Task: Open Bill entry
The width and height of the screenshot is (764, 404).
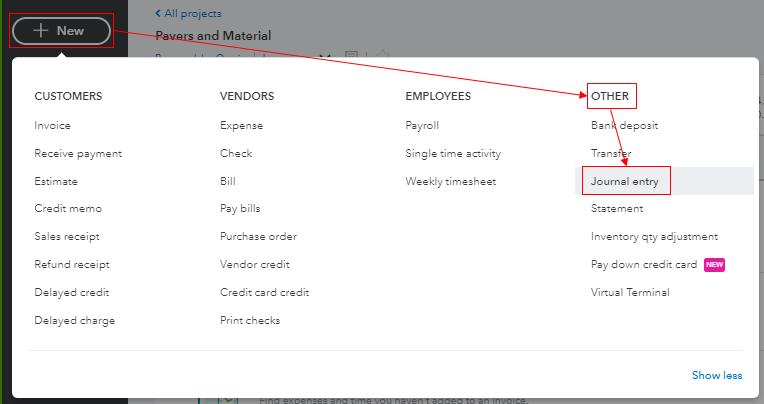Action: [x=228, y=181]
